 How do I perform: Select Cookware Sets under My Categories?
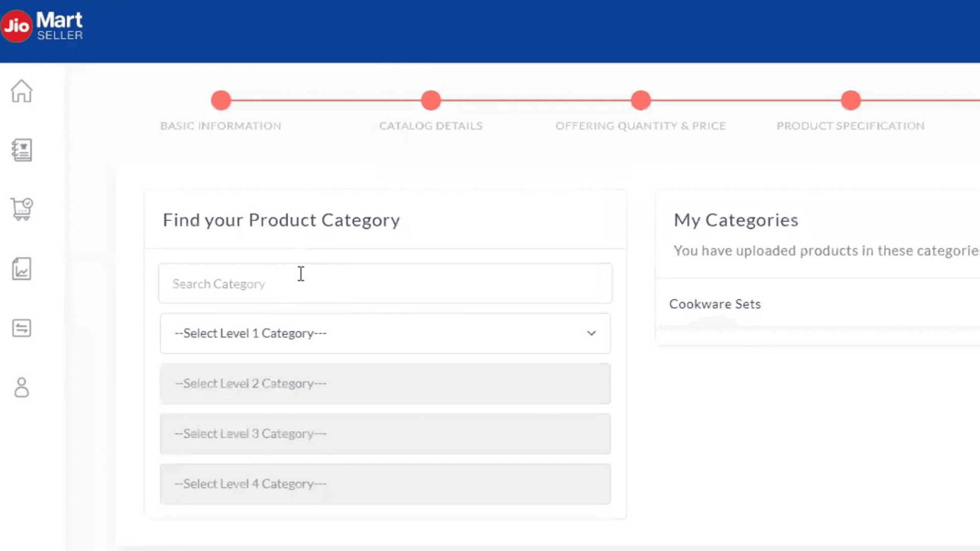pos(715,304)
